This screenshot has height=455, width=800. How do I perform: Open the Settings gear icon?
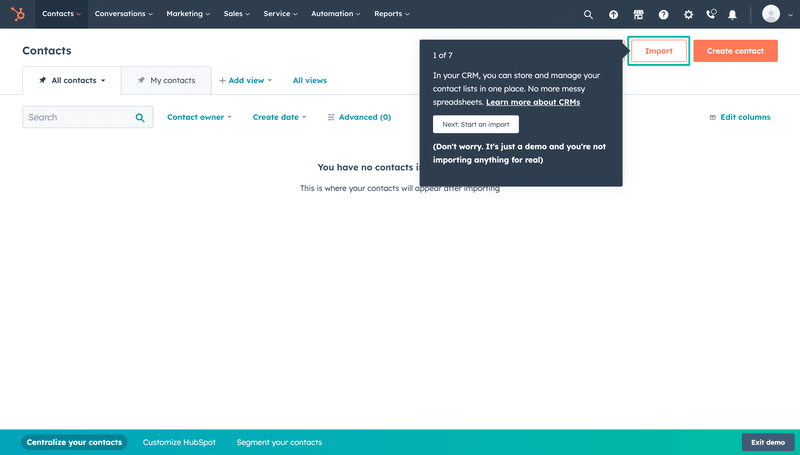click(x=688, y=14)
